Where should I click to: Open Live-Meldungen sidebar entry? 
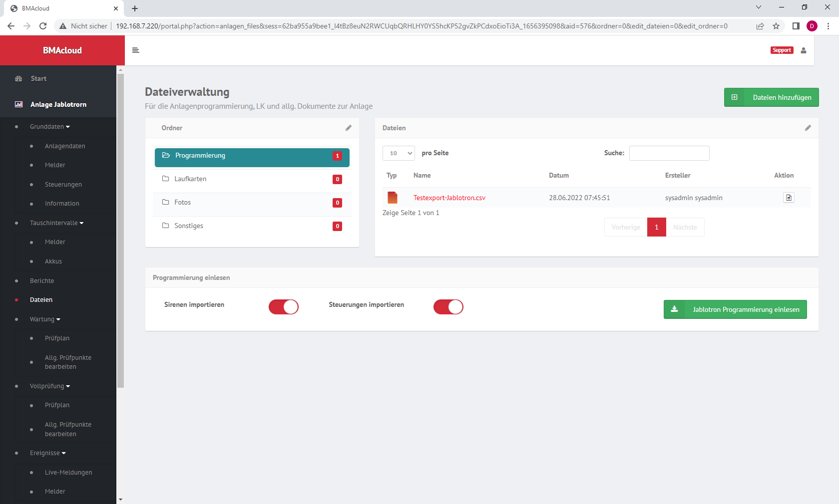click(x=68, y=473)
